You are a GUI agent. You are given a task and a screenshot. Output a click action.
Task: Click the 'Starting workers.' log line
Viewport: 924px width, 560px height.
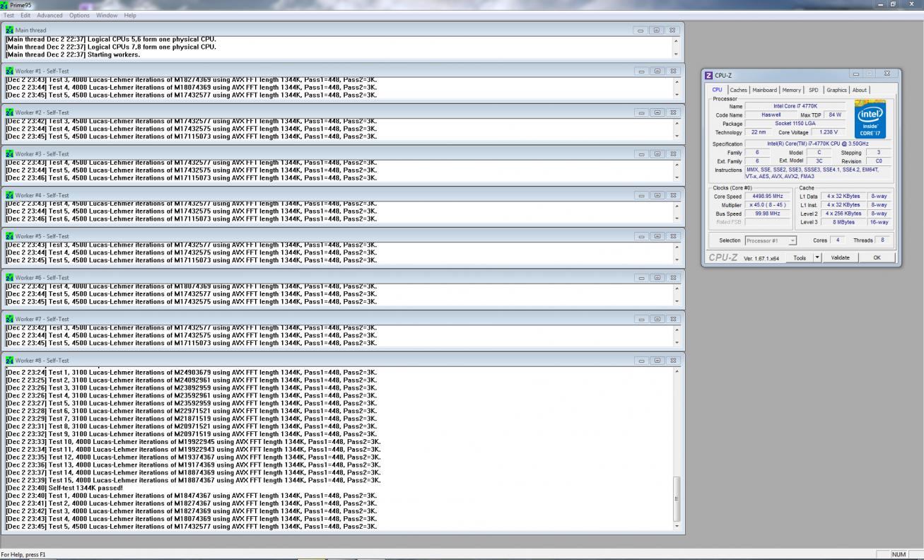(x=73, y=54)
